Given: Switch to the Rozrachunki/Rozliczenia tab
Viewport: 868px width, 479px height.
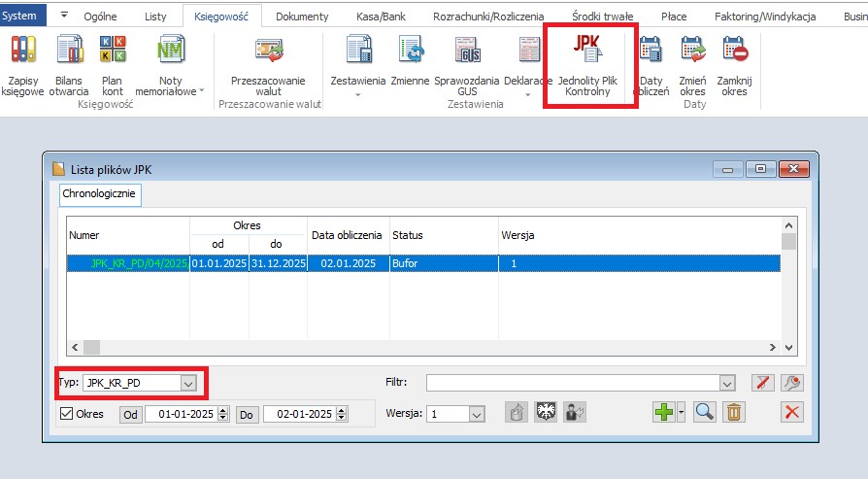Looking at the screenshot, I should click(x=488, y=17).
